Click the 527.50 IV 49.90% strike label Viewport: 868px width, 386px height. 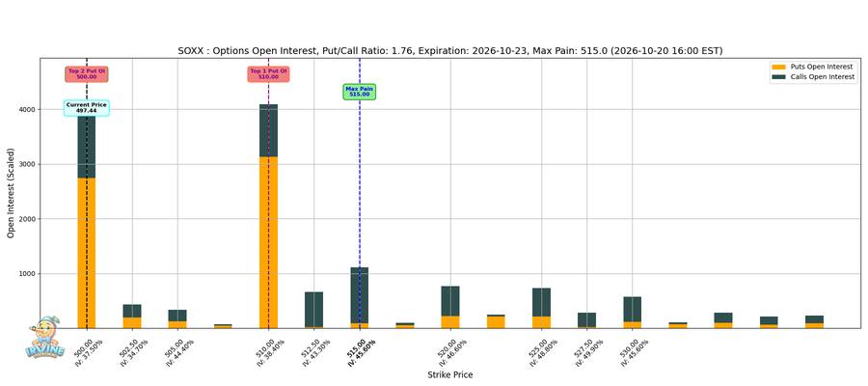[x=587, y=351]
